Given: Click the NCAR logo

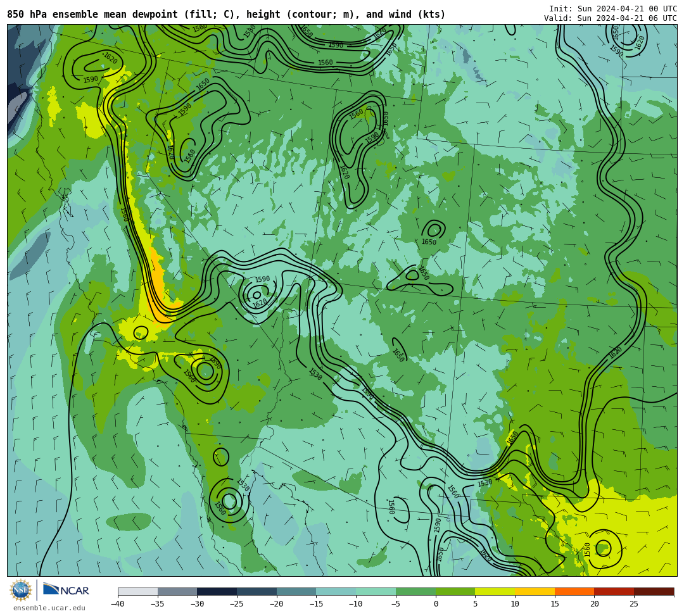Looking at the screenshot, I should tap(66, 590).
